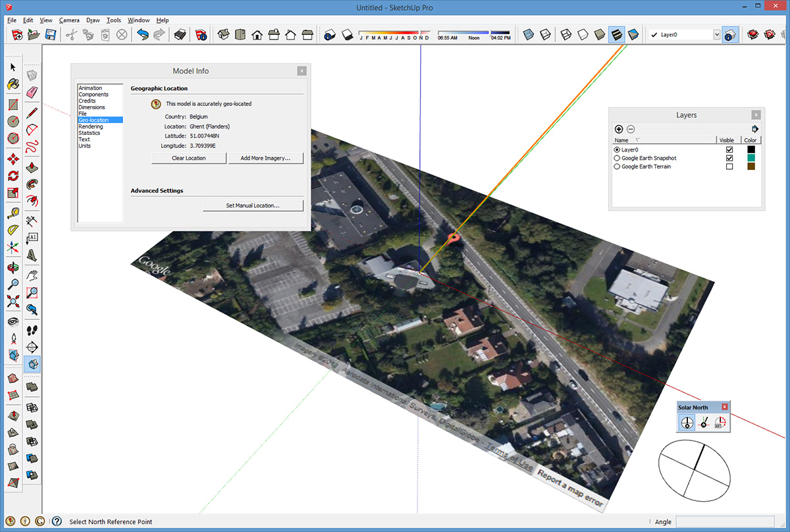The height and width of the screenshot is (532, 790).
Task: Select Animation in Model Info list
Action: (x=90, y=88)
